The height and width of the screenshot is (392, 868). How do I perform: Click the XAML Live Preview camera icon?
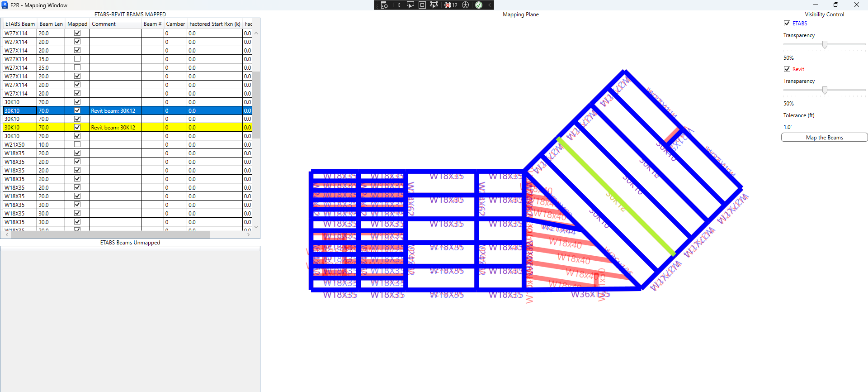[396, 5]
